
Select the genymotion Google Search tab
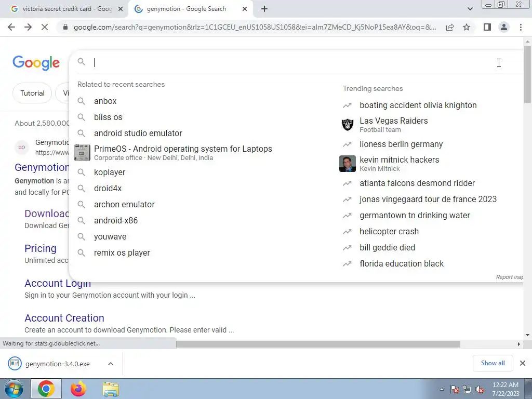tap(190, 9)
